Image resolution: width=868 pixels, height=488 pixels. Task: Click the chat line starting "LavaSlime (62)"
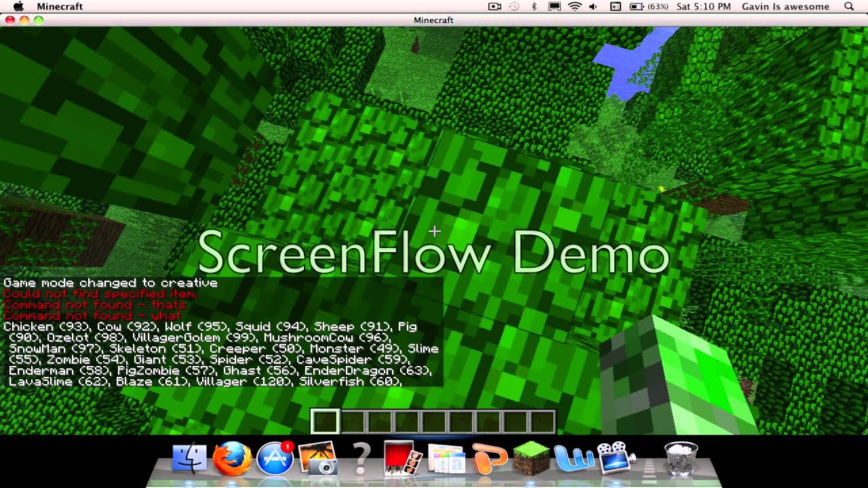205,382
